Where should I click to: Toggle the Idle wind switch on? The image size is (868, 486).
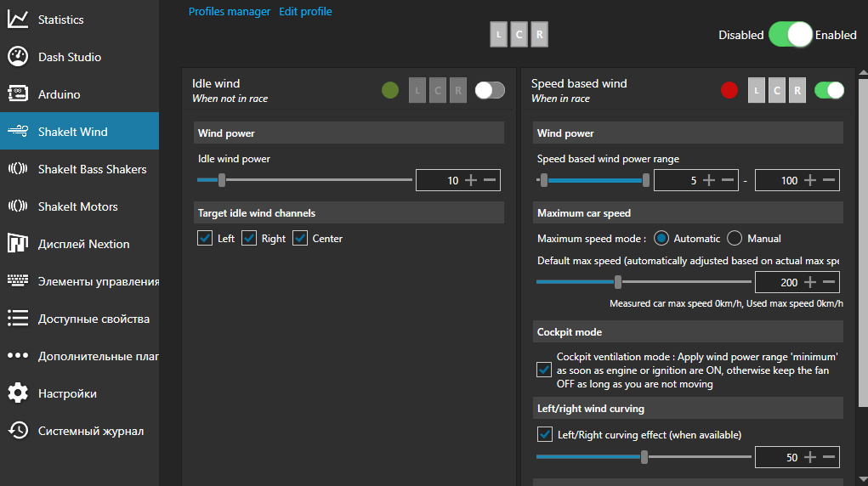click(x=490, y=90)
